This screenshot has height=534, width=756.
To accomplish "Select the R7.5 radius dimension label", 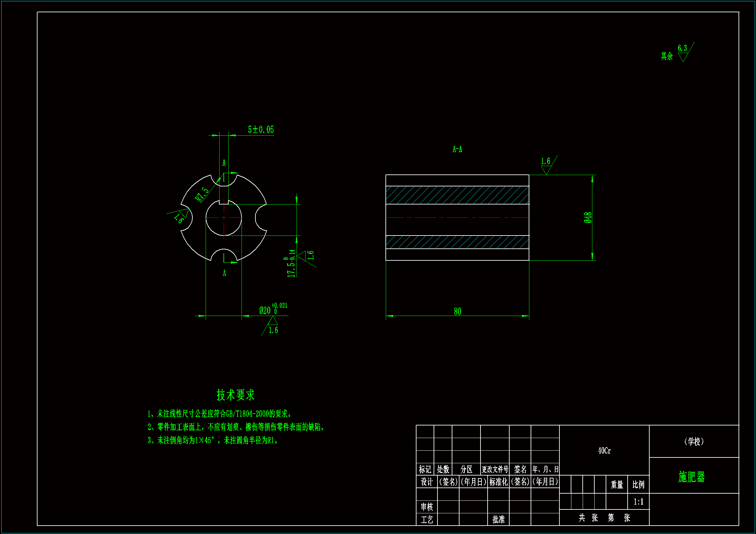I will (202, 194).
